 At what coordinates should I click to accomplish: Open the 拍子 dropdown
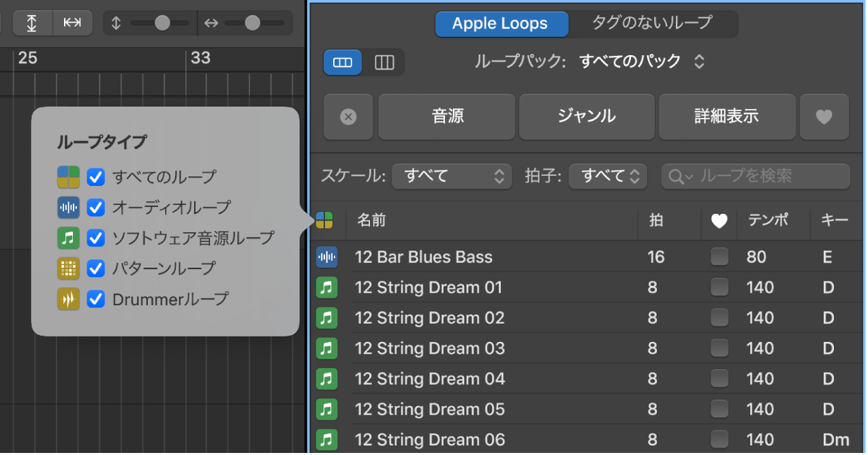pyautogui.click(x=608, y=176)
